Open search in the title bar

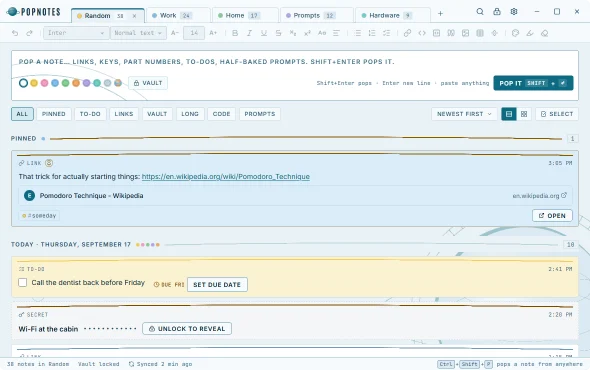pos(480,12)
